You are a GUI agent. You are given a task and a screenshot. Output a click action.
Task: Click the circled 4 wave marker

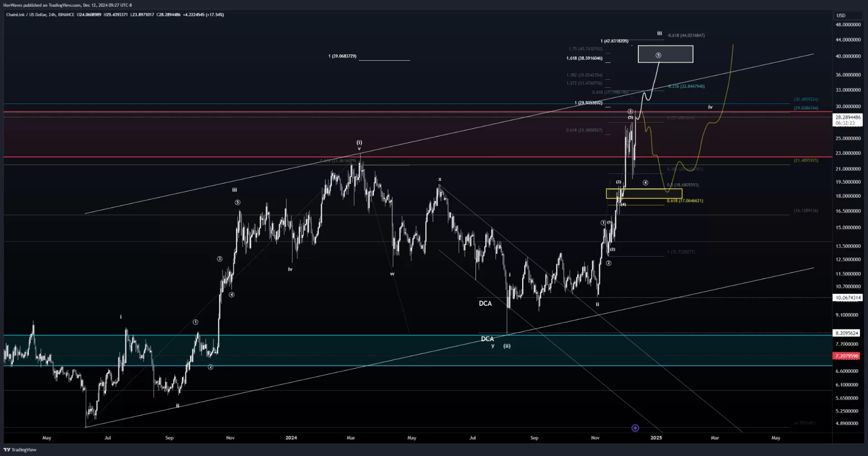click(x=645, y=183)
